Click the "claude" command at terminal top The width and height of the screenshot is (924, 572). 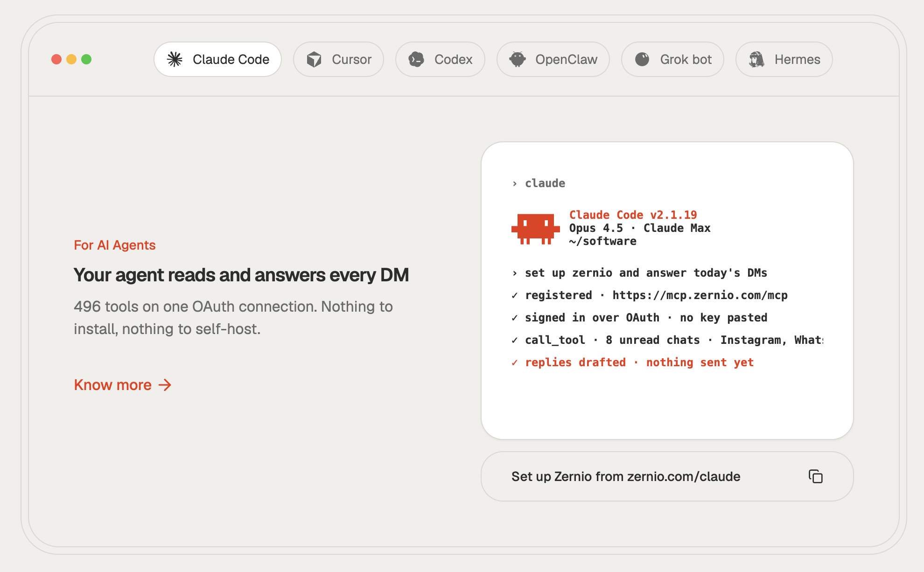coord(545,183)
